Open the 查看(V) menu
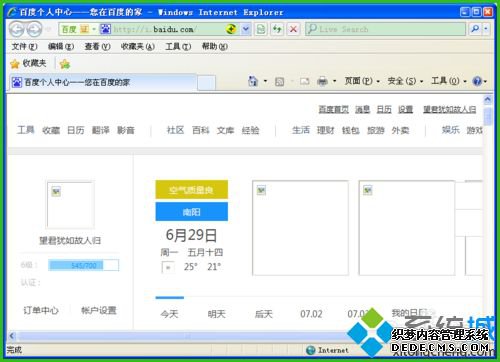500x362 pixels. pos(97,46)
